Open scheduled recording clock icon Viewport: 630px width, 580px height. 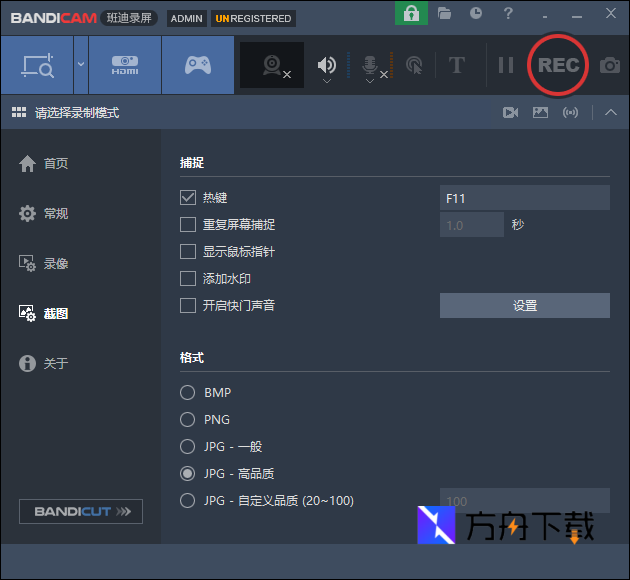(476, 13)
